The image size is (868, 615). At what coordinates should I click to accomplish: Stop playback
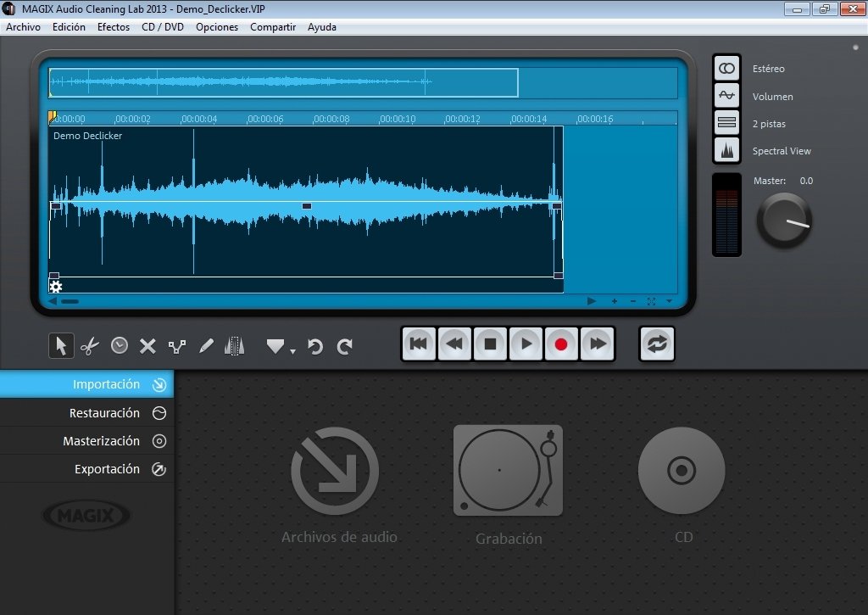pyautogui.click(x=490, y=344)
